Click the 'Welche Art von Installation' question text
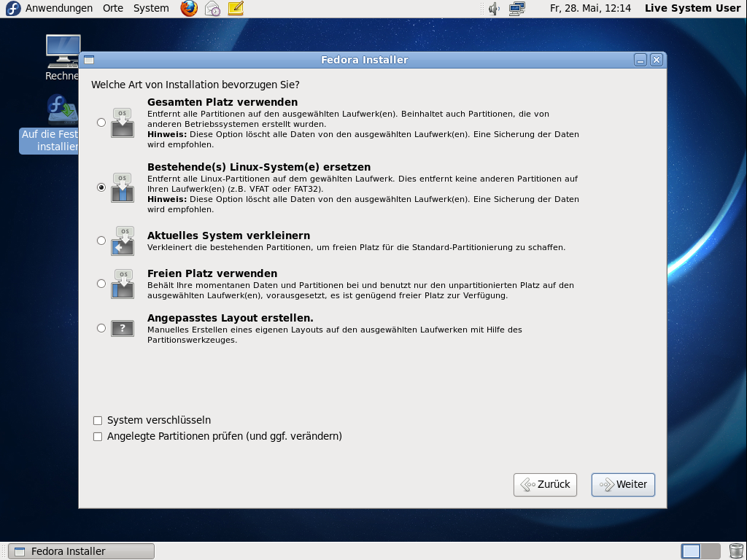 click(196, 85)
